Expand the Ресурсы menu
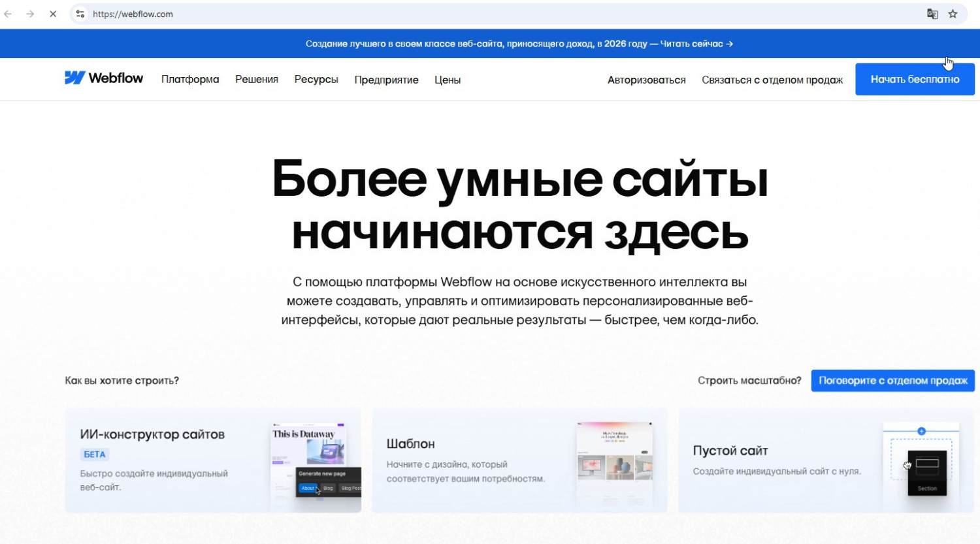Screen dimensions: 980x544 tap(316, 80)
